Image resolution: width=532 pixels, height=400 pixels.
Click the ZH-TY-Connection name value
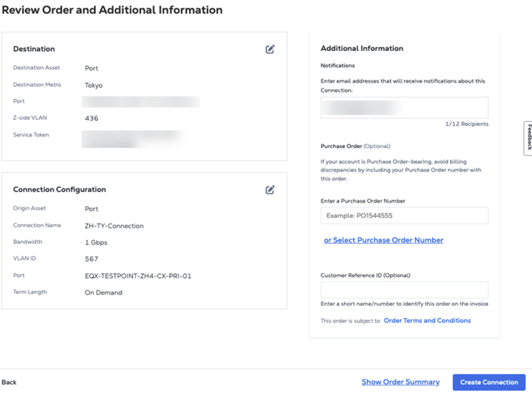[x=114, y=226]
